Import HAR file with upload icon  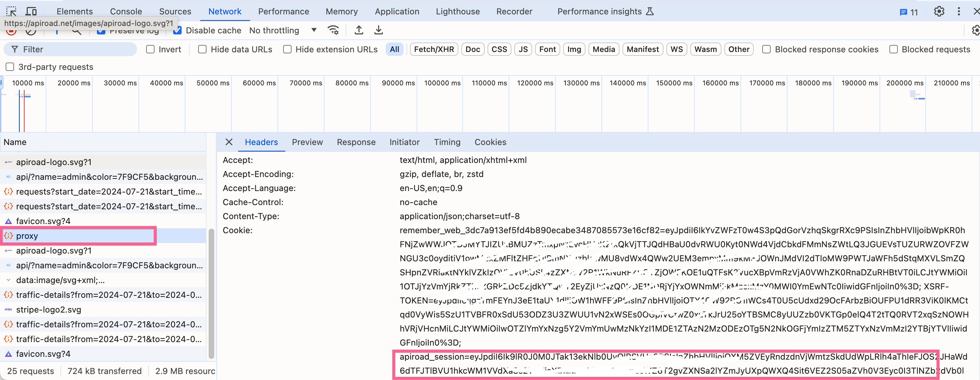[359, 30]
